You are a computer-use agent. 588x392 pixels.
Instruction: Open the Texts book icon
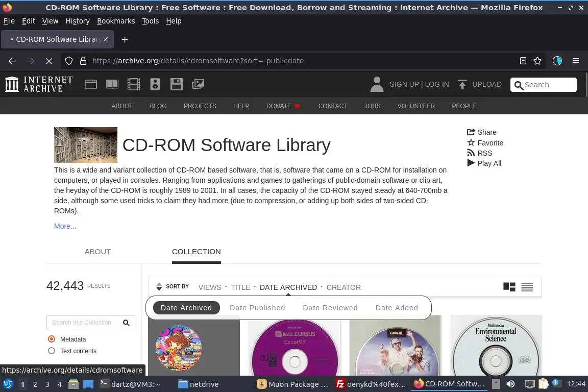coord(112,84)
